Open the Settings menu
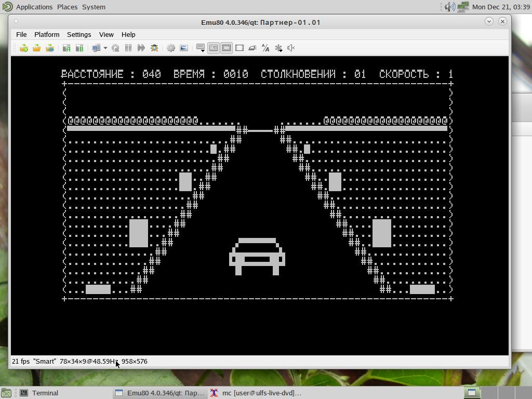 pos(79,34)
